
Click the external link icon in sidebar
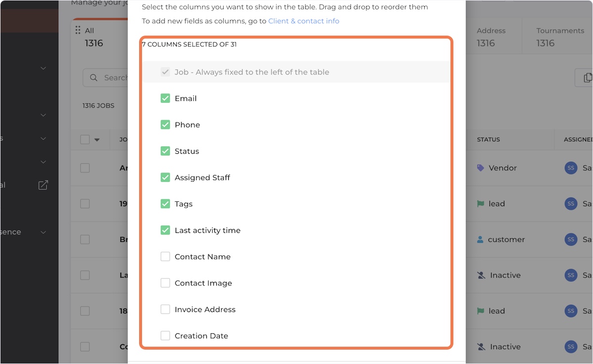(x=43, y=185)
